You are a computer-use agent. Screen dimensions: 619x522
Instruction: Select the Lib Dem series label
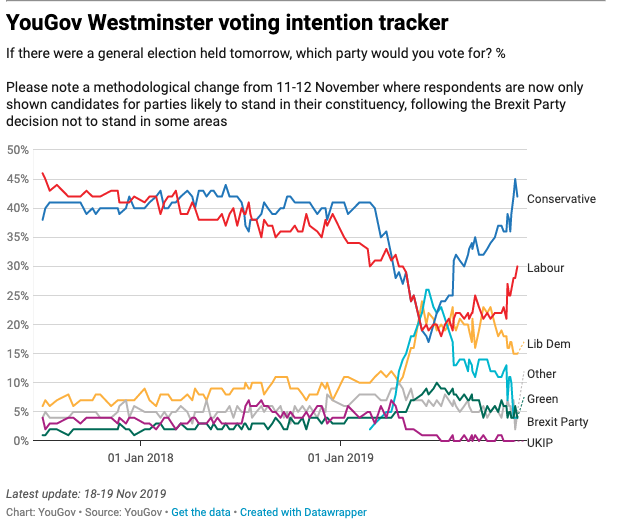549,344
